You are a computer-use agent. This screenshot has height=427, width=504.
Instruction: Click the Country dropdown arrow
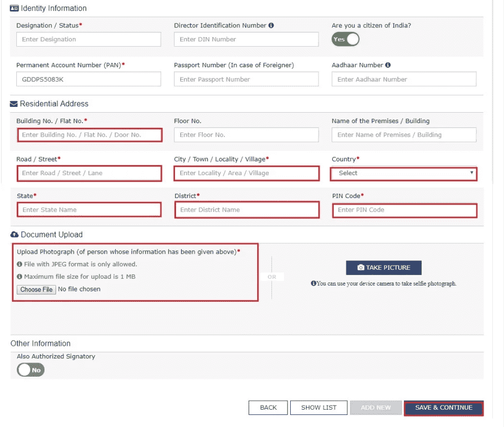coord(472,173)
